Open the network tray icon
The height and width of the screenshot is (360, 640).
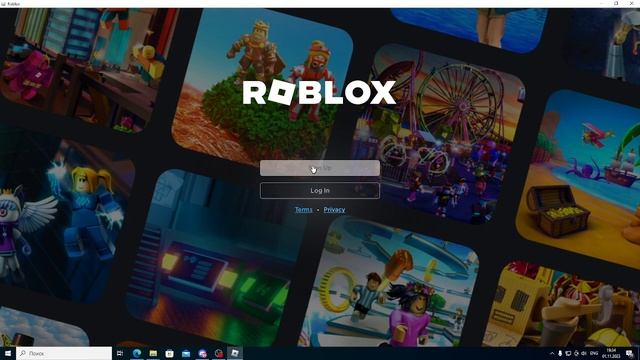(x=568, y=353)
